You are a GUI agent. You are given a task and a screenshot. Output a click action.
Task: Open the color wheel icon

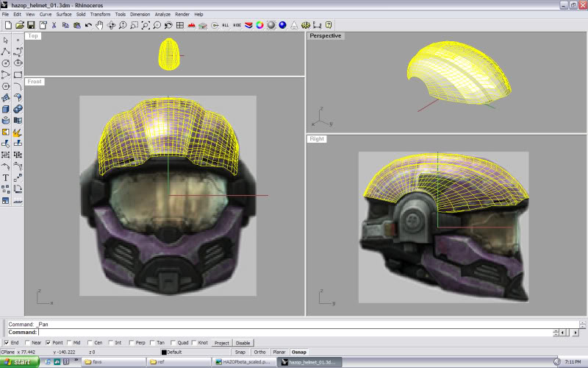click(260, 25)
